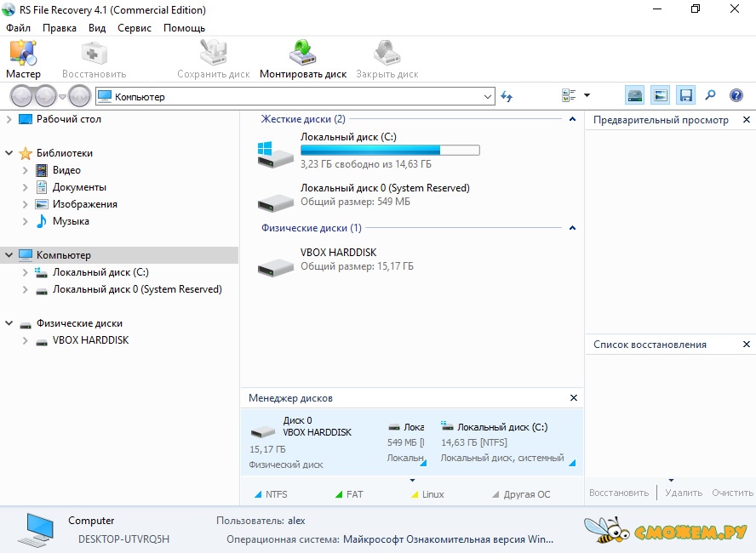Expand the Изображения tree node
756x553 pixels.
click(25, 204)
